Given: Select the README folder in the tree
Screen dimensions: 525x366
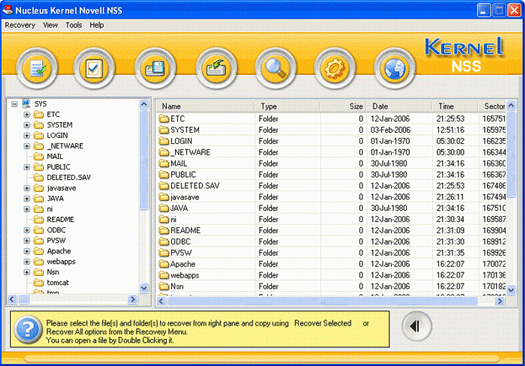Looking at the screenshot, I should pos(60,220).
